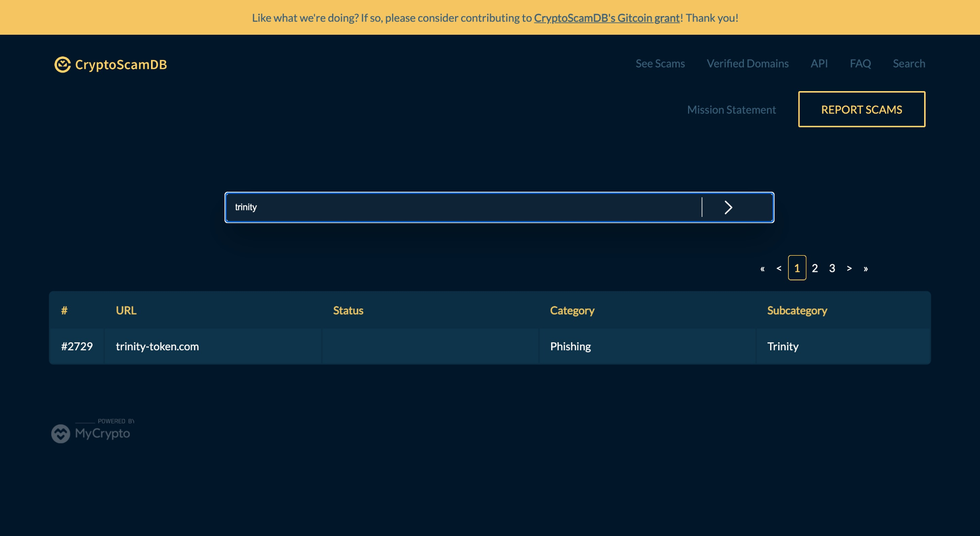Open the FAQ navigation link

pyautogui.click(x=860, y=63)
